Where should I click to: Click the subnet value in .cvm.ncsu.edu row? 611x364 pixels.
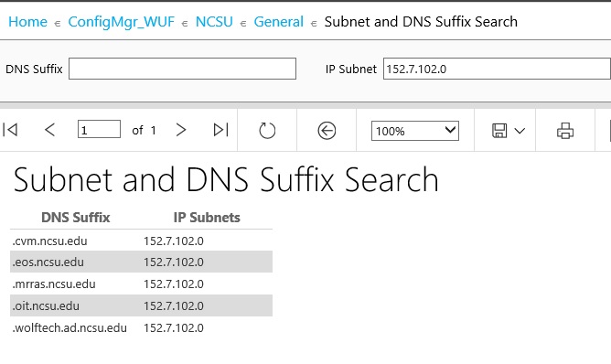[x=174, y=241]
